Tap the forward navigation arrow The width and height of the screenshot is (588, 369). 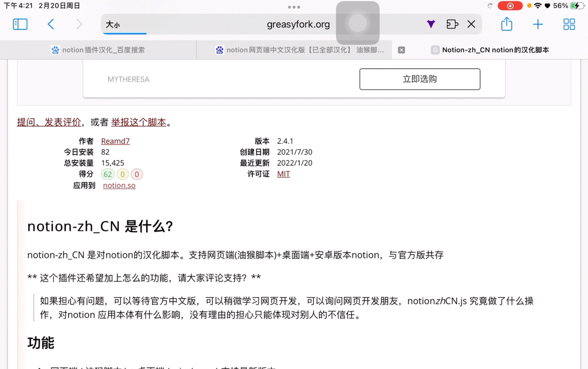tap(79, 24)
